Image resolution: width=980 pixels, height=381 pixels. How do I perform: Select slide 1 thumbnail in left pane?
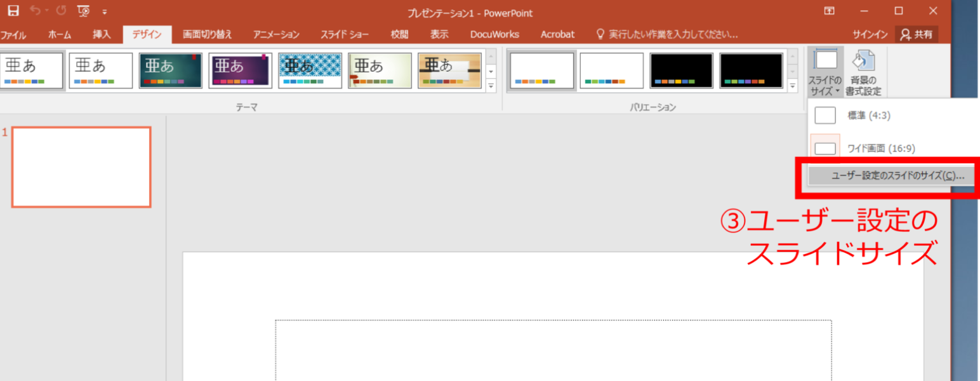coord(81,166)
